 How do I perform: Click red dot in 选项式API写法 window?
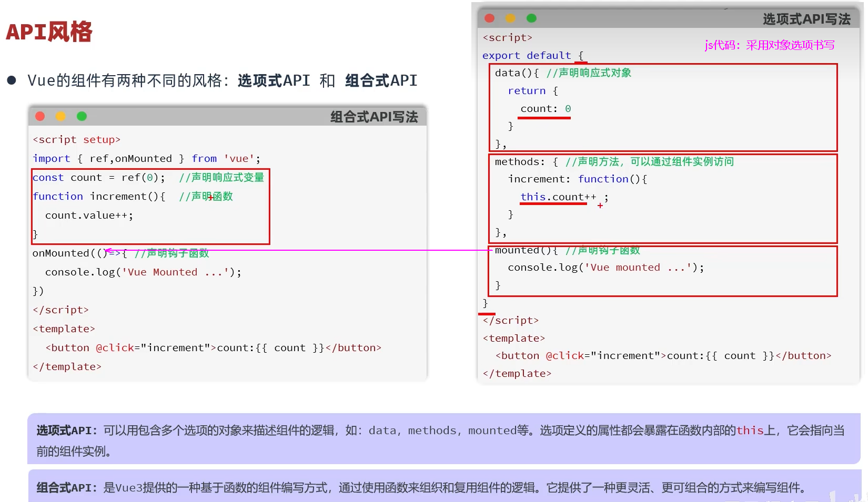489,18
